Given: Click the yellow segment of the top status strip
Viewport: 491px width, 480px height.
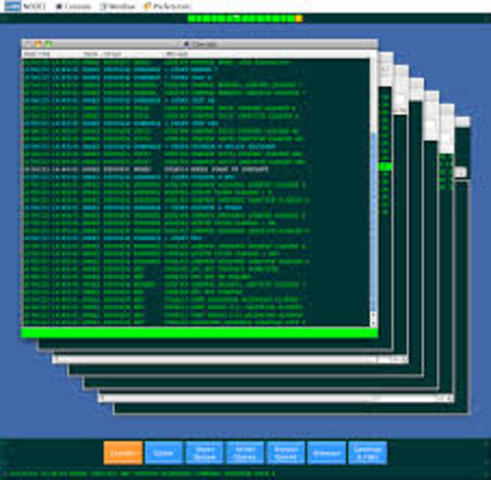Looking at the screenshot, I should tap(299, 19).
